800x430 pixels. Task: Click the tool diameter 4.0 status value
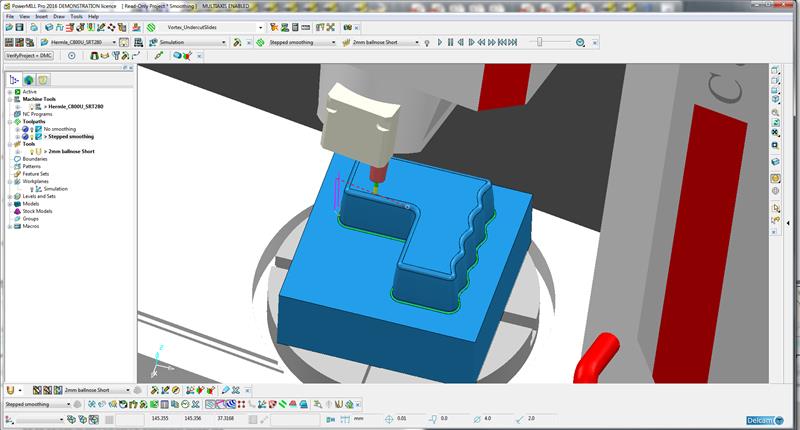click(488, 419)
